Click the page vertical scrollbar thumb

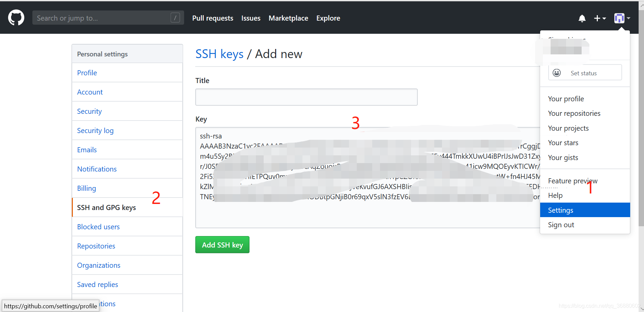coord(641,118)
